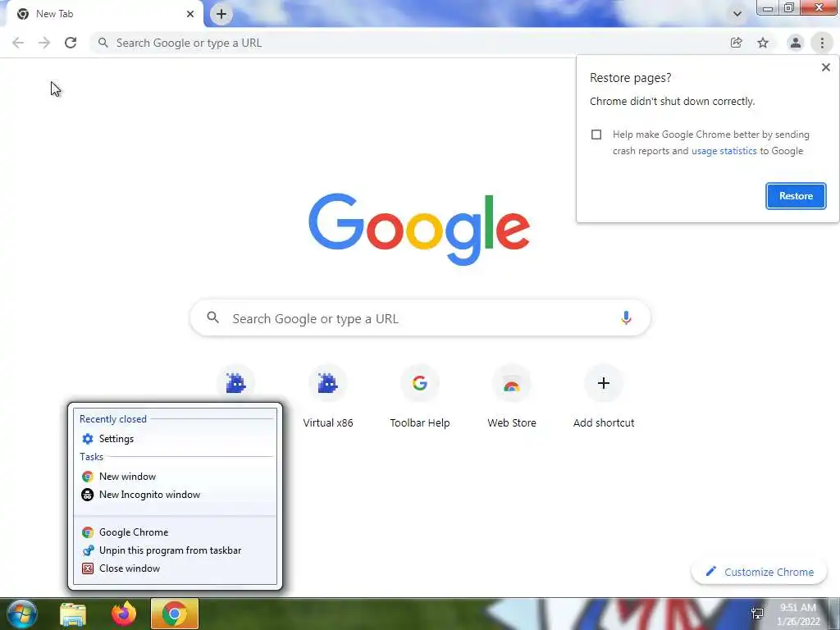Select Google Chrome in the jump list
Viewport: 840px width, 630px height.
(176, 532)
